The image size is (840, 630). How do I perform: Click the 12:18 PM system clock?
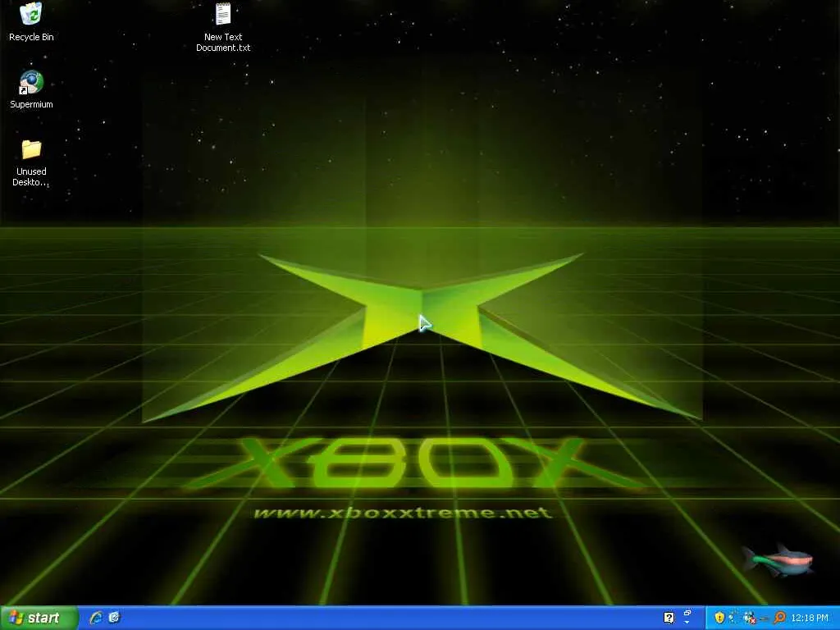pyautogui.click(x=810, y=618)
